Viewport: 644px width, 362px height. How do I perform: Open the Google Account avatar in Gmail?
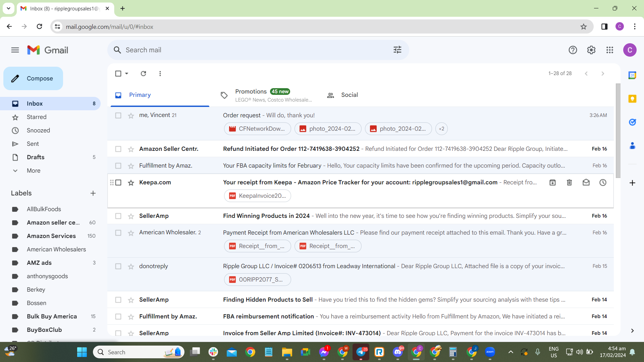(630, 50)
